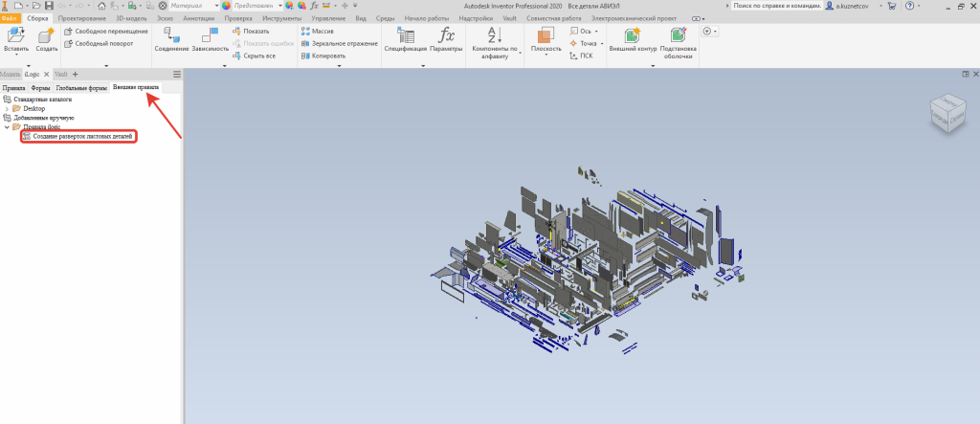Expand the Desktop folder node
The height and width of the screenshot is (424, 980).
pyautogui.click(x=7, y=108)
